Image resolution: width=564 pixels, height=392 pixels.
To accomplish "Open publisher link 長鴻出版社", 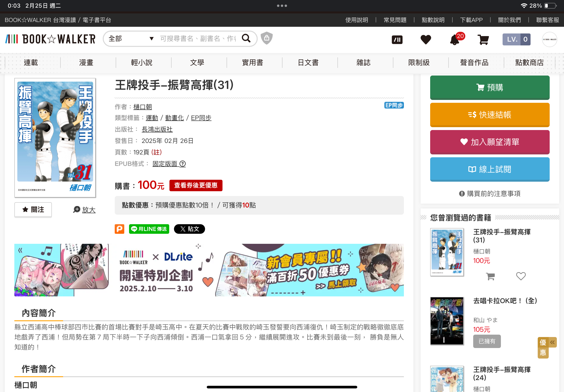I will point(157,129).
